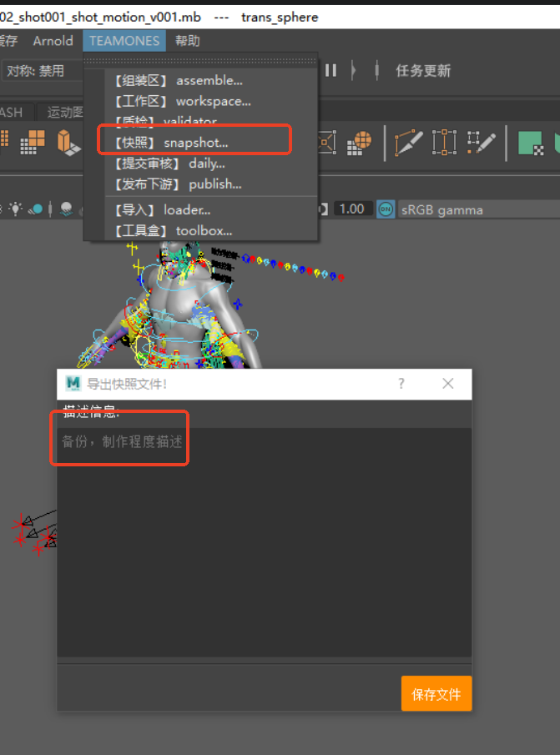Click the pencil with dashed square shelf icon
The width and height of the screenshot is (560, 755).
(481, 143)
